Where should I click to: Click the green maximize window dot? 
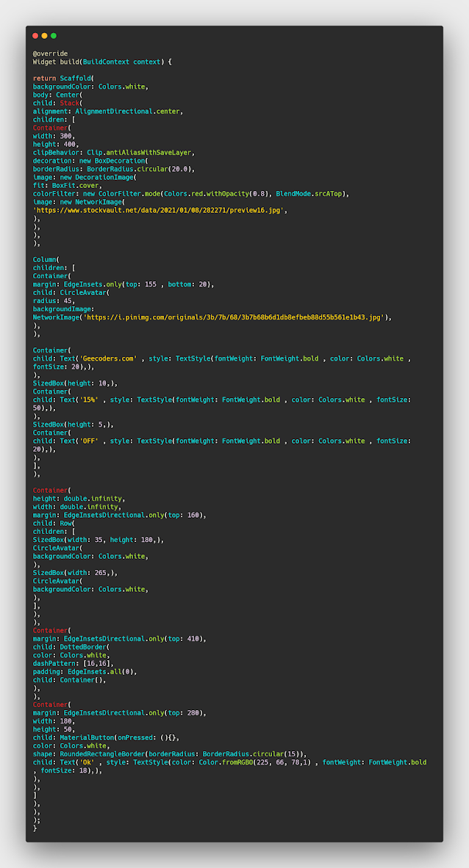53,36
